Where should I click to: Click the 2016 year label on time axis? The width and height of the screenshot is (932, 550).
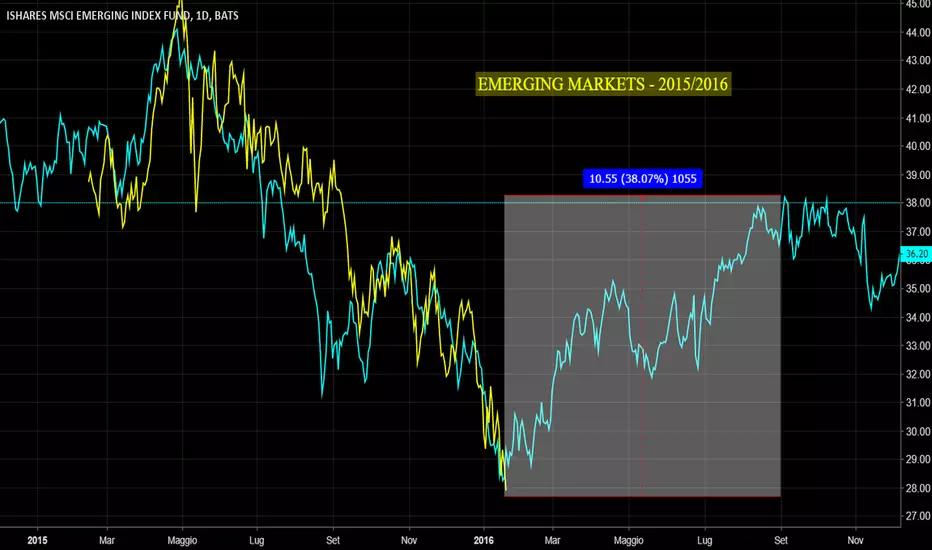pos(483,540)
